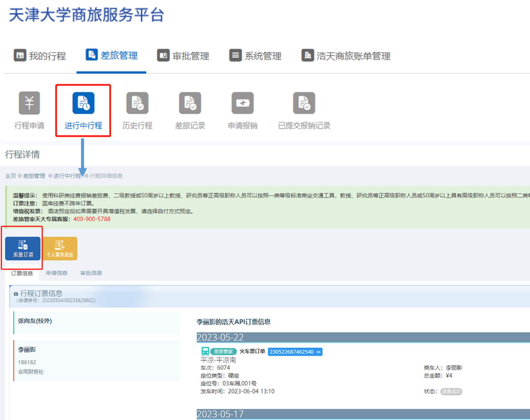The height and width of the screenshot is (420, 530).
Task: Switch to the 申请信息 tab
Action: (56, 273)
